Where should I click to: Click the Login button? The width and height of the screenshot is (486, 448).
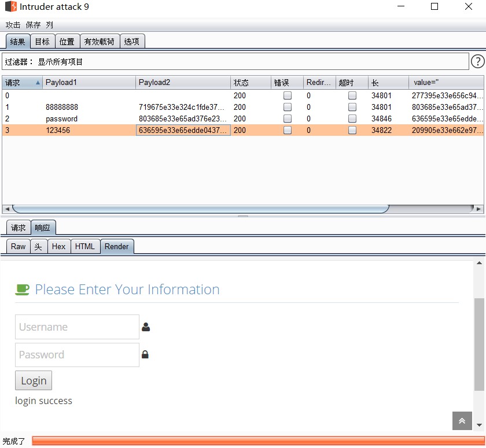tap(34, 380)
